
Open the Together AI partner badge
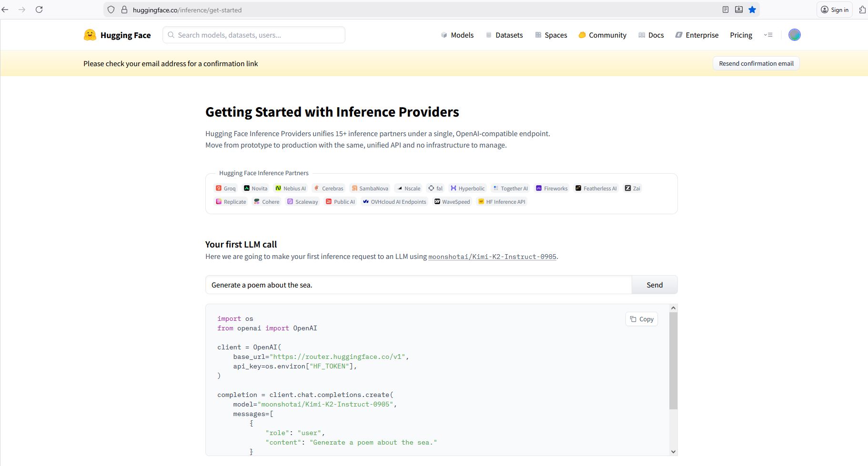510,188
